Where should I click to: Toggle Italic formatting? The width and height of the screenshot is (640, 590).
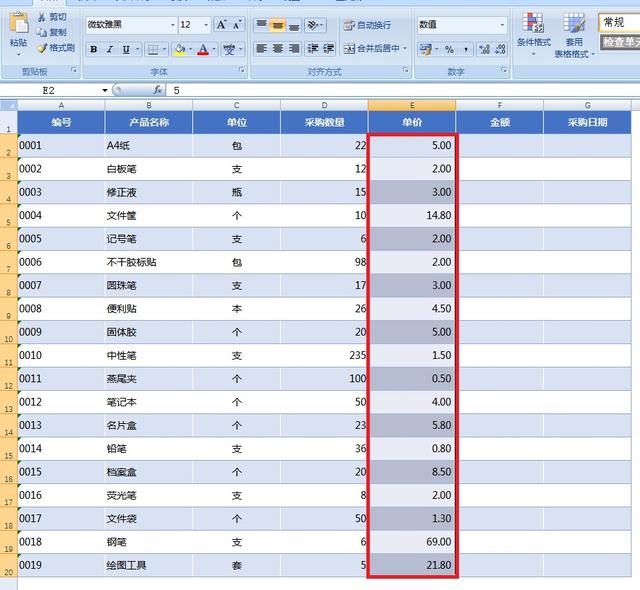coord(109,49)
